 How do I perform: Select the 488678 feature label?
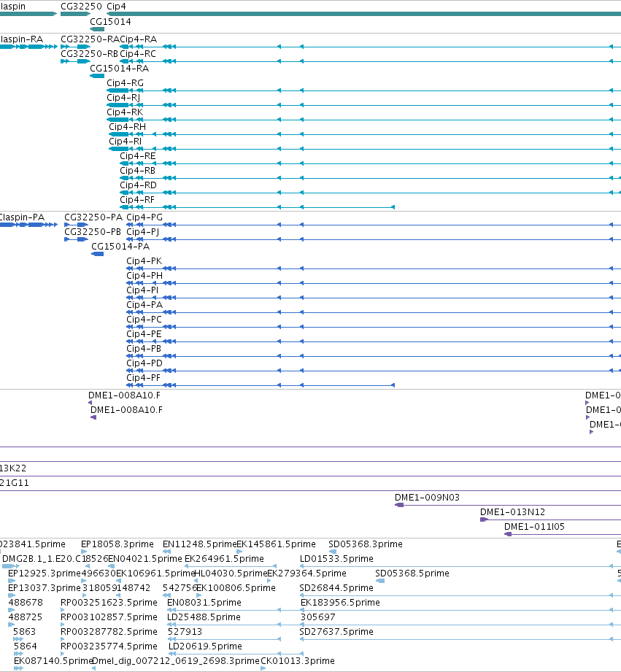point(26,603)
